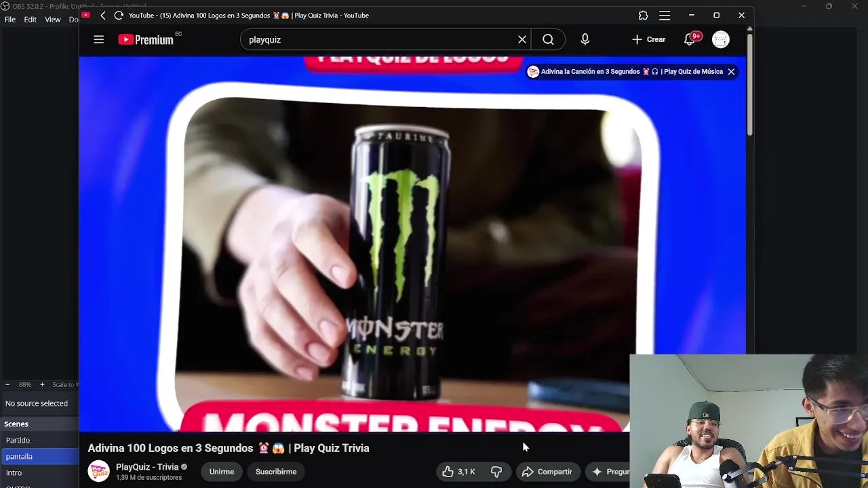Image resolution: width=868 pixels, height=488 pixels.
Task: Open the account avatar menu
Action: click(721, 39)
